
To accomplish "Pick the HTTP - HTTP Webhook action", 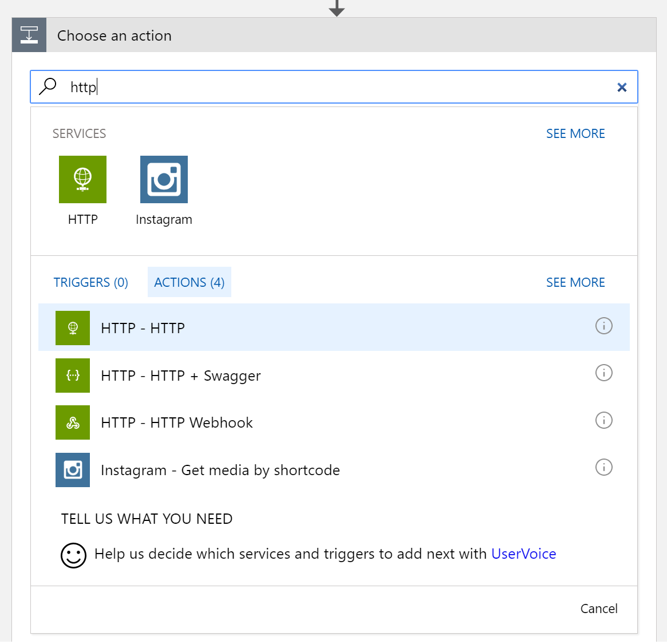I will (176, 422).
